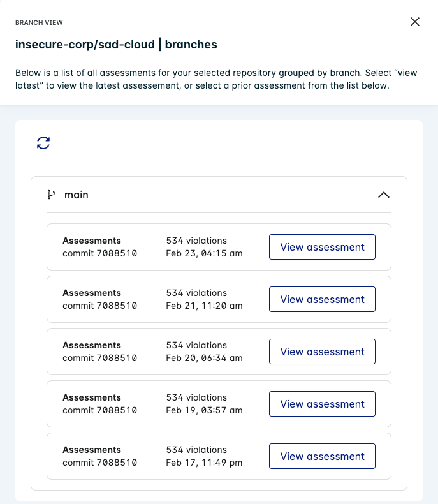Click the git branch icon beside main

52,195
